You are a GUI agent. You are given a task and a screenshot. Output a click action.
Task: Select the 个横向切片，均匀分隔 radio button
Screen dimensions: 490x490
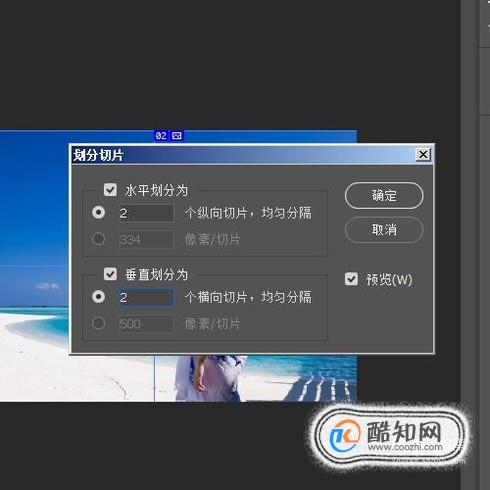[x=98, y=297]
